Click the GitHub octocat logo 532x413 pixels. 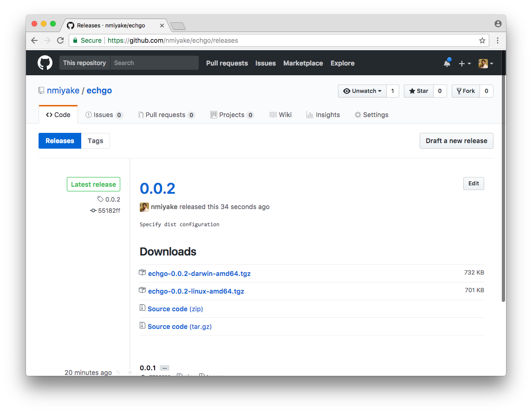tap(45, 63)
